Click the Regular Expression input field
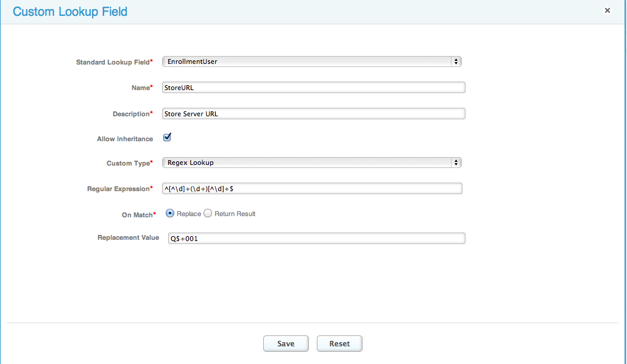627x364 pixels. point(312,189)
